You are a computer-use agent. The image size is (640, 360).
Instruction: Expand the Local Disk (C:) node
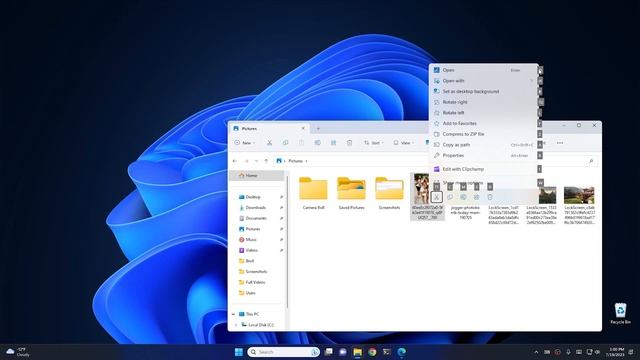click(236, 325)
